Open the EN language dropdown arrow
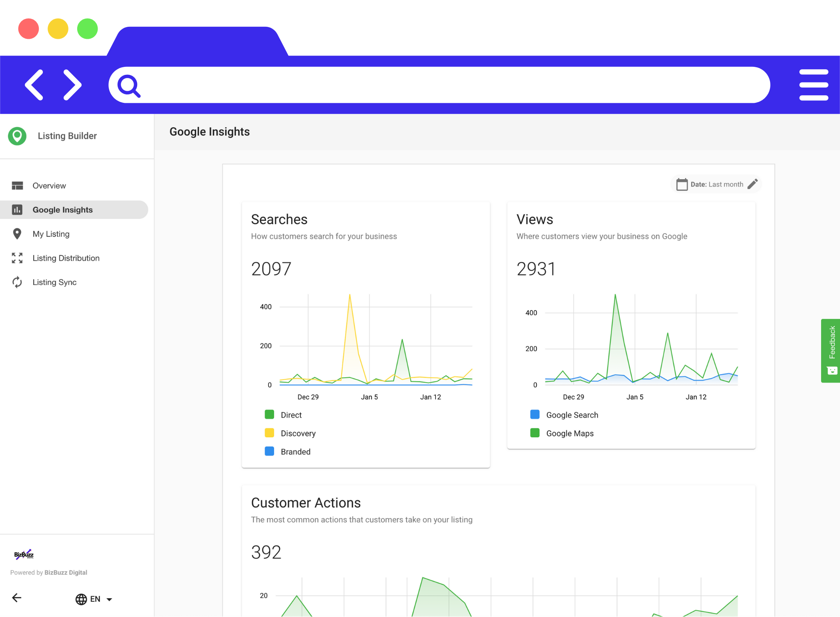Screen dimensions: 840x617 coord(109,599)
